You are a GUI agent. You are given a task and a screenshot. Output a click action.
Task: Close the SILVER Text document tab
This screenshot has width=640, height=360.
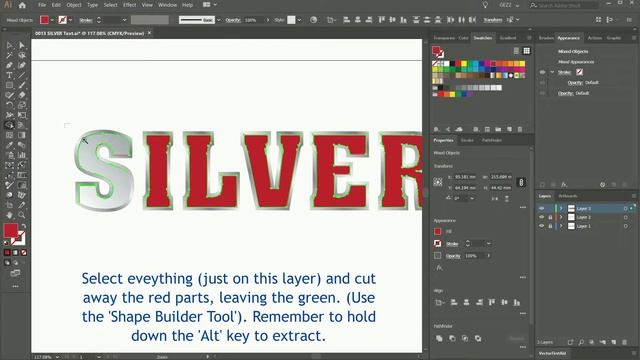point(149,33)
